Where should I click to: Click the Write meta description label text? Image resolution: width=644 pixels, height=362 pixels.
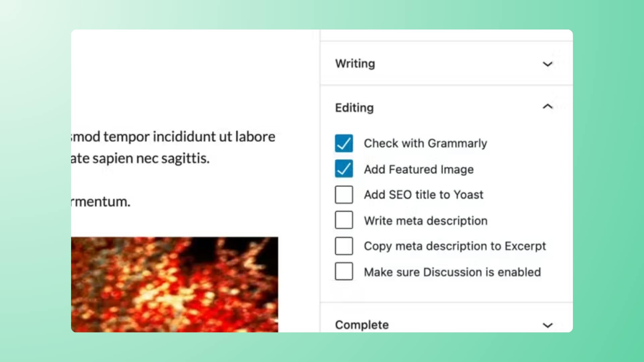tap(426, 221)
